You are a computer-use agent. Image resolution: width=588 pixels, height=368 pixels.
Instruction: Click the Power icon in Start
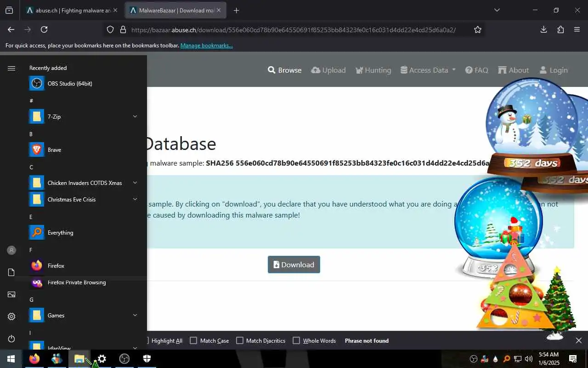(11, 339)
